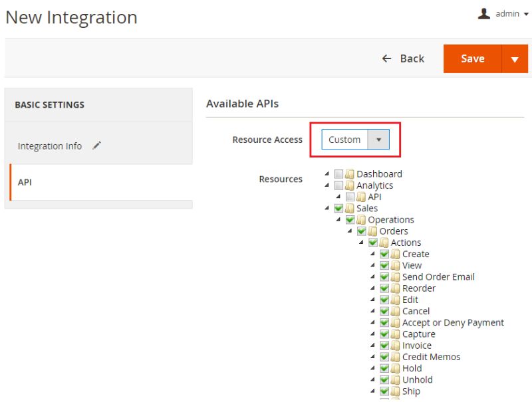Uncheck the Capture checkbox

[x=384, y=334]
